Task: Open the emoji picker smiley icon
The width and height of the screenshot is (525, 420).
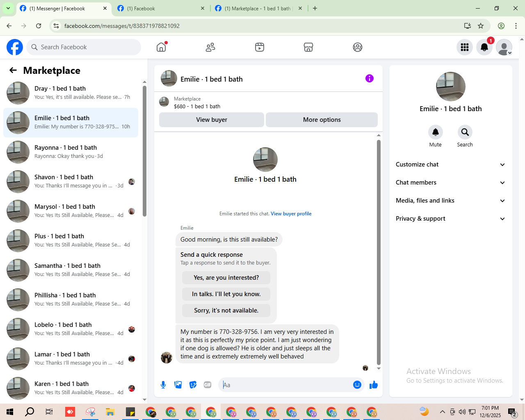Action: pyautogui.click(x=357, y=385)
